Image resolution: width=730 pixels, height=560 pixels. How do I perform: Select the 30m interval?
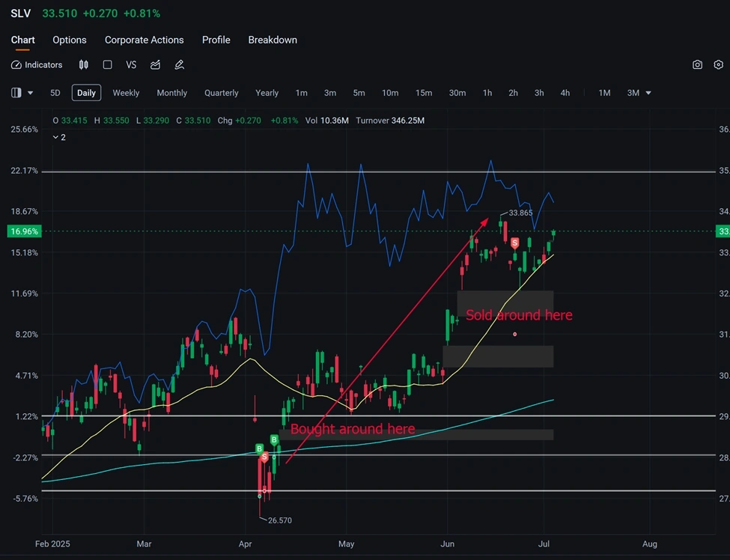(457, 93)
